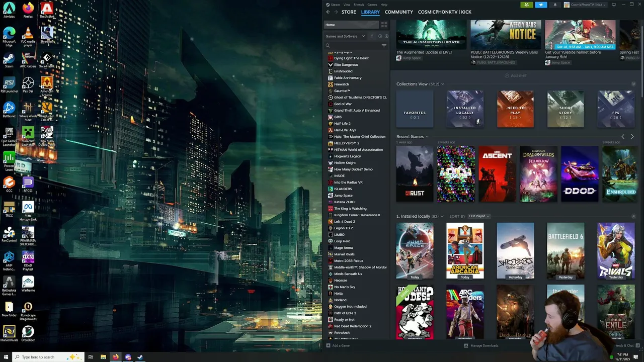Go back with Steam's back arrow

coord(328,12)
